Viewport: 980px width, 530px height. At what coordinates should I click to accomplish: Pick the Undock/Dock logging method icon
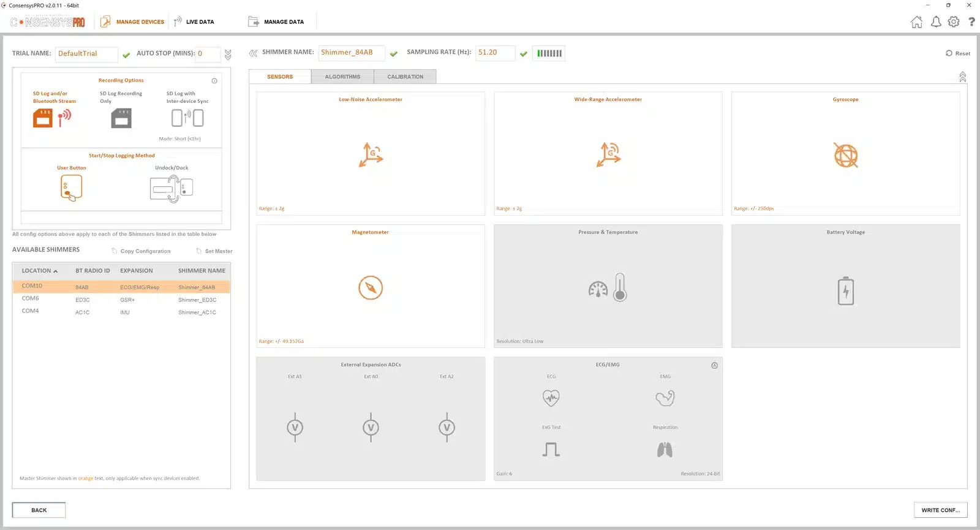[171, 189]
